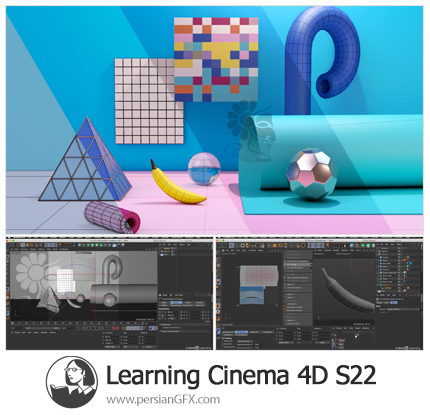The width and height of the screenshot is (430, 415).
Task: Click the large rendered 3D shapes scene image
Action: 215,120
